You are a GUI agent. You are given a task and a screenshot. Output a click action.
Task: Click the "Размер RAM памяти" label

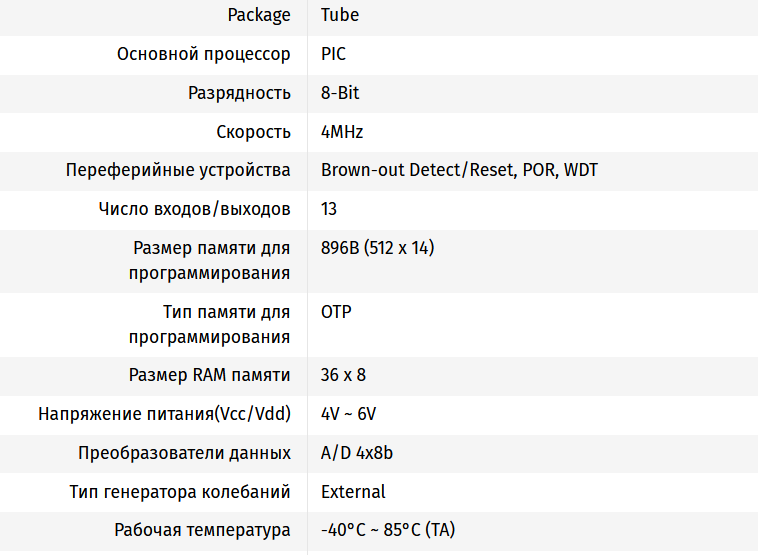click(x=210, y=375)
